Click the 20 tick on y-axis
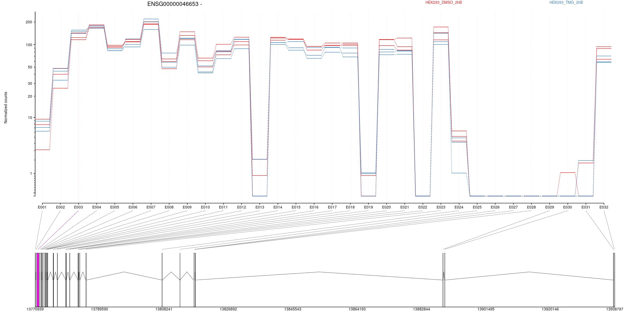The image size is (644, 322). tap(30, 96)
